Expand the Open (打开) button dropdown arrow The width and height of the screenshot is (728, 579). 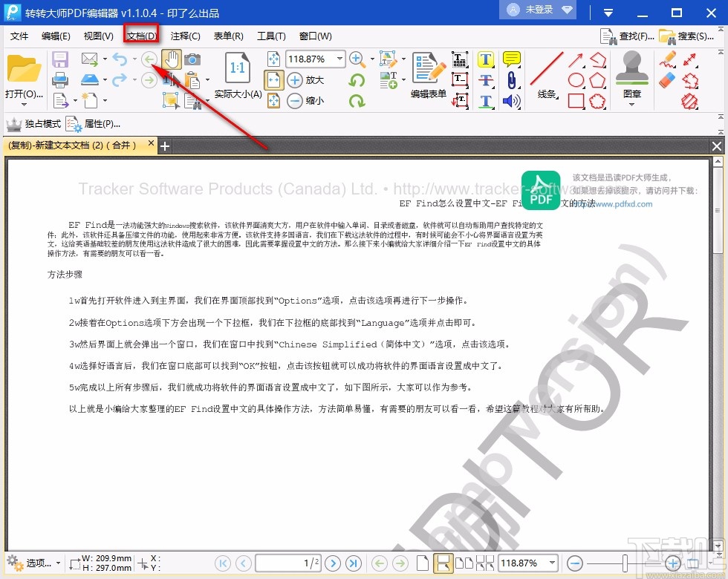coord(24,105)
